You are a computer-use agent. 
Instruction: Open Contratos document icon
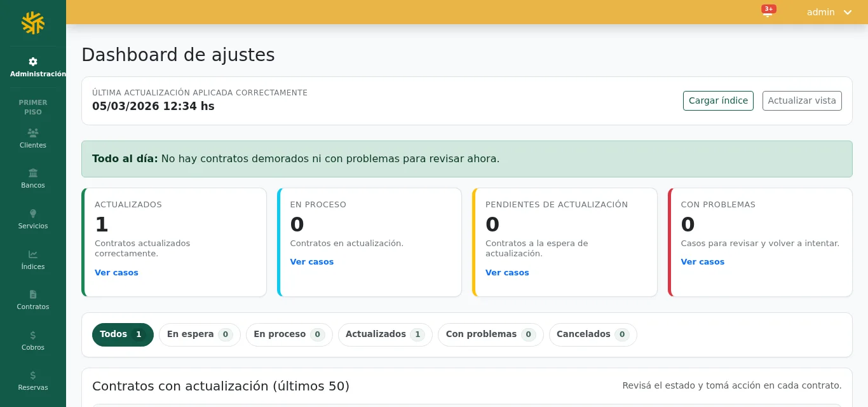tap(33, 294)
